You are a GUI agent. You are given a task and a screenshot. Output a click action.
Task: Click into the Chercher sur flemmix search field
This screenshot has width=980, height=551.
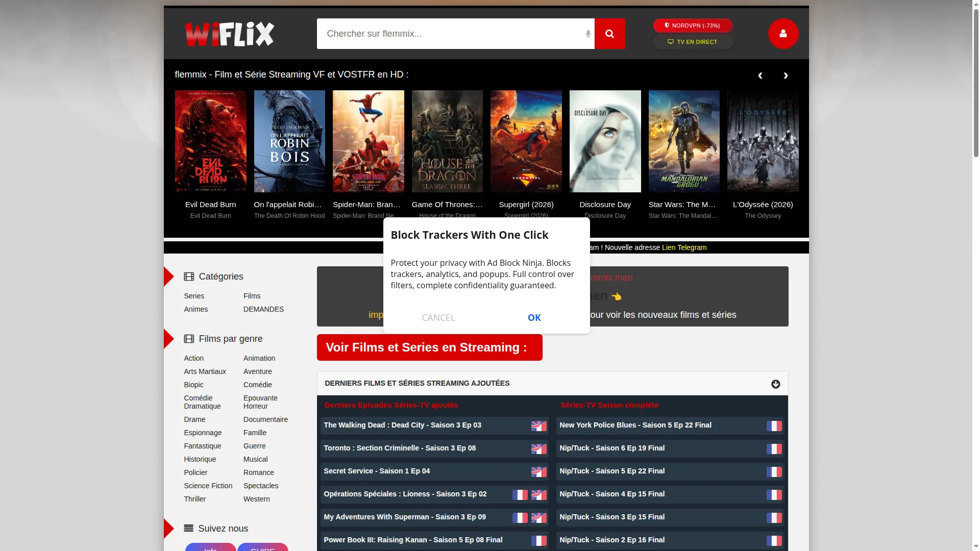point(455,34)
